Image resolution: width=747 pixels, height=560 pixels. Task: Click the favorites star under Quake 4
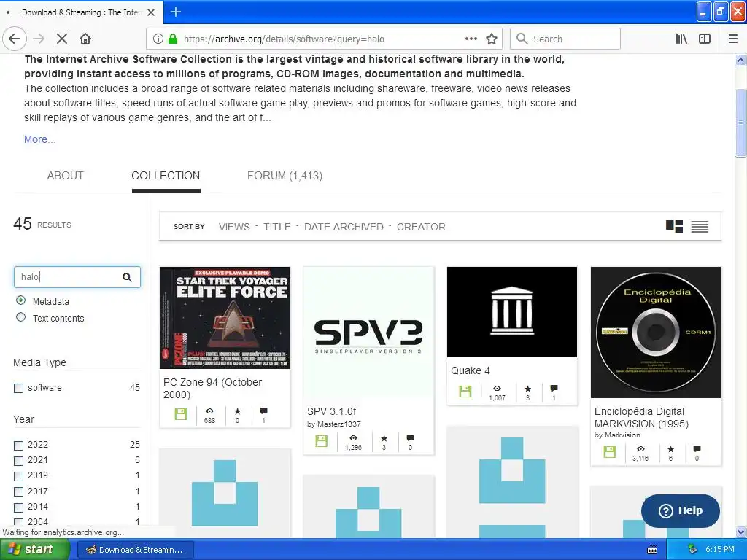click(x=527, y=389)
